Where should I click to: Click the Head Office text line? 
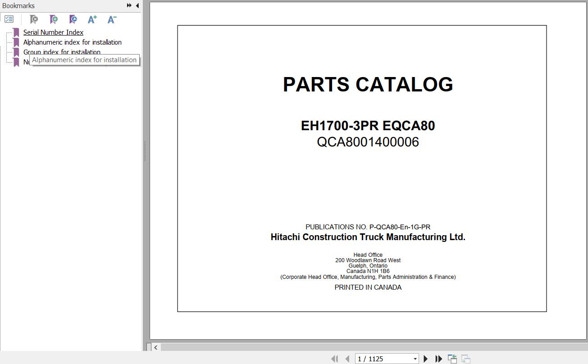click(368, 255)
